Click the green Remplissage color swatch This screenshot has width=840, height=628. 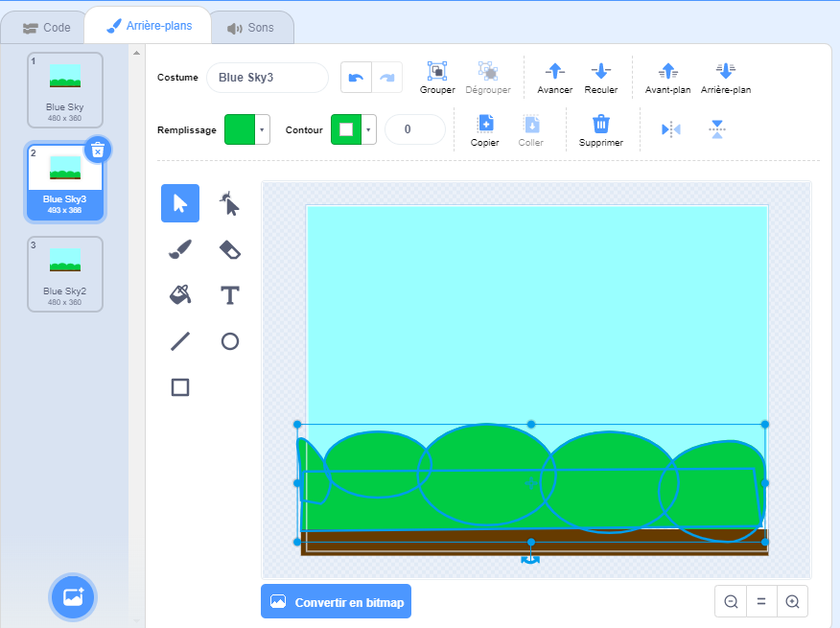240,129
